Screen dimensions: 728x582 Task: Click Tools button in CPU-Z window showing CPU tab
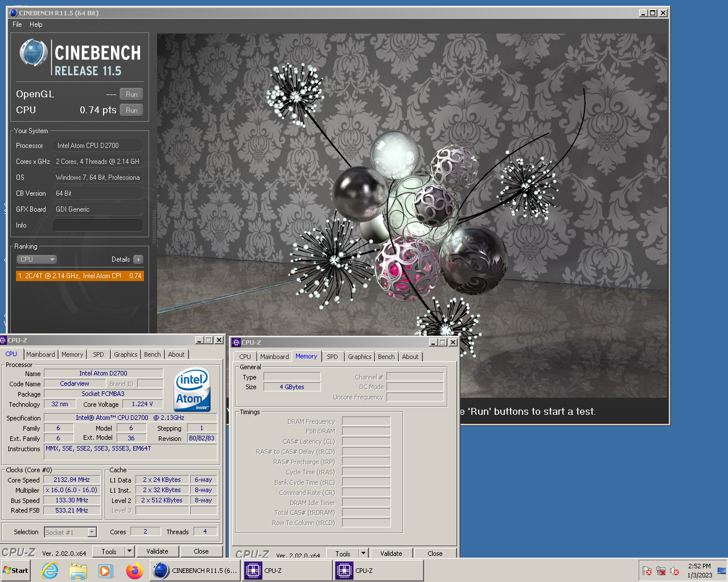(109, 551)
